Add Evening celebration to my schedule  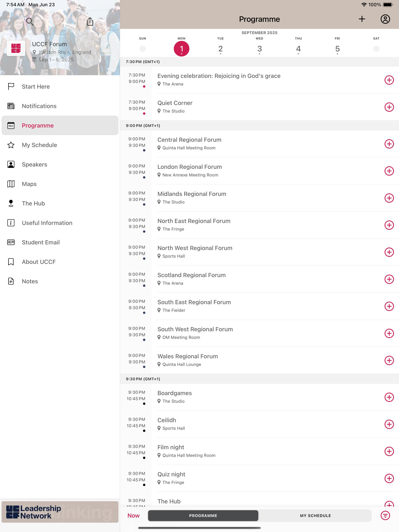[389, 80]
